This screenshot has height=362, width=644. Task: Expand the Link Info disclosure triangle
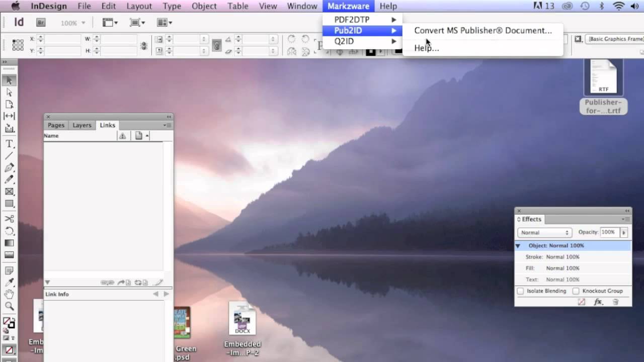click(x=47, y=283)
